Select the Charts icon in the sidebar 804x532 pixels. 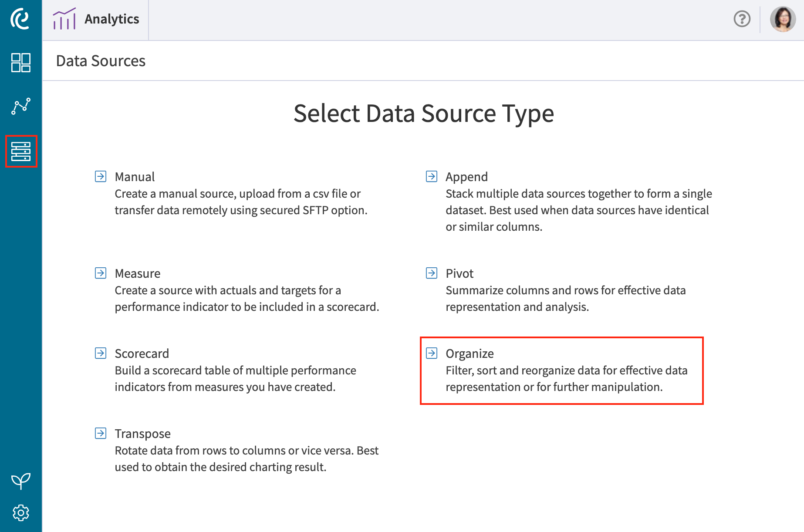(x=20, y=106)
